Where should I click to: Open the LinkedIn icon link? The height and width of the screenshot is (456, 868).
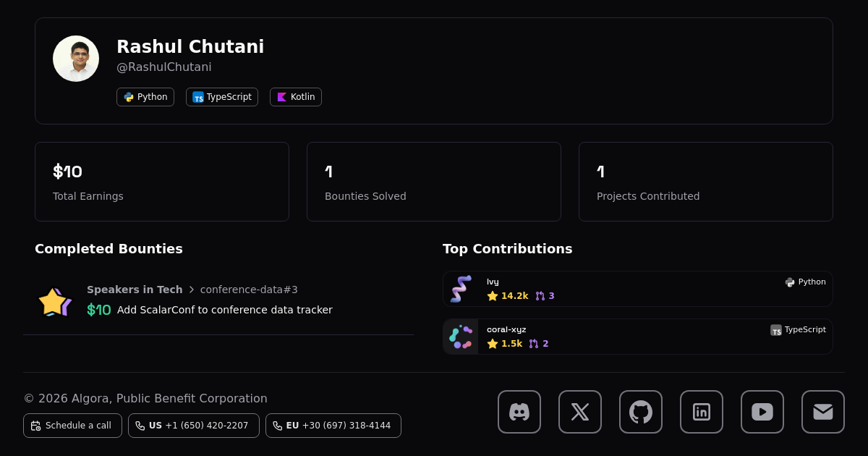[702, 412]
